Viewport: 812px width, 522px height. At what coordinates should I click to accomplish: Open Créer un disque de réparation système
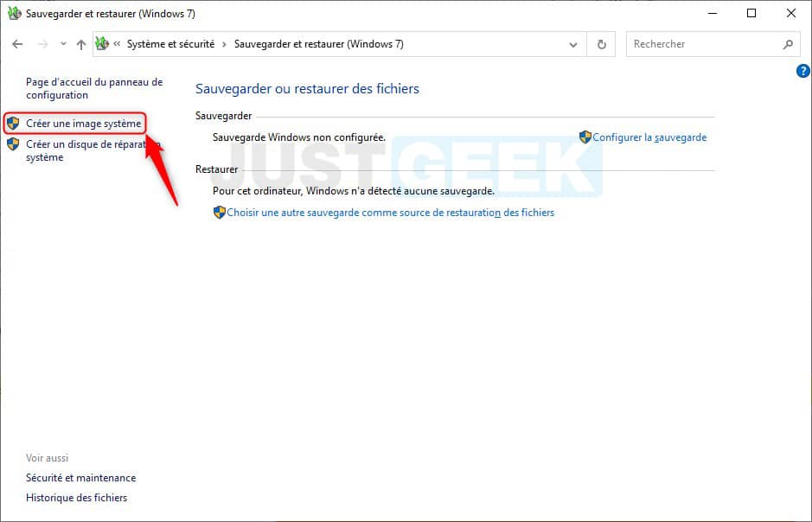[93, 150]
